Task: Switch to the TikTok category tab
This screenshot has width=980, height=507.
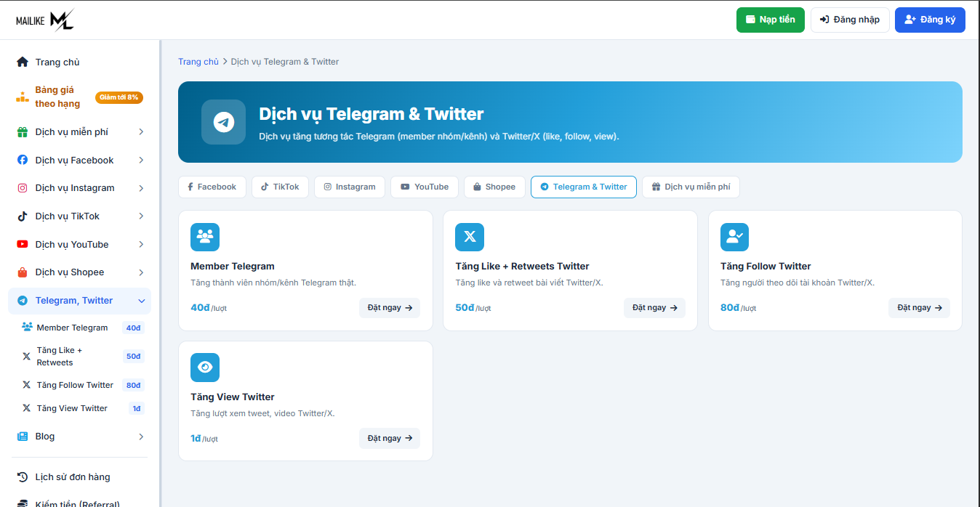Action: pos(280,187)
